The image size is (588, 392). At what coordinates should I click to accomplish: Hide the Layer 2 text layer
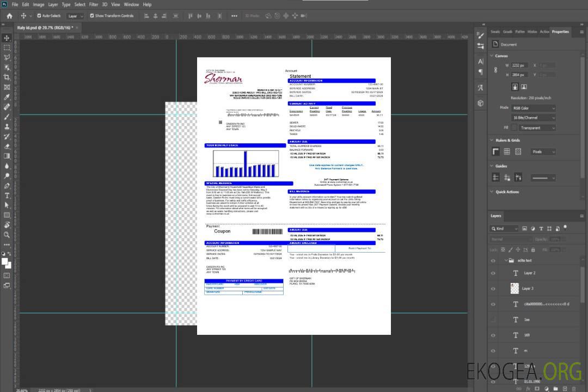pos(493,273)
